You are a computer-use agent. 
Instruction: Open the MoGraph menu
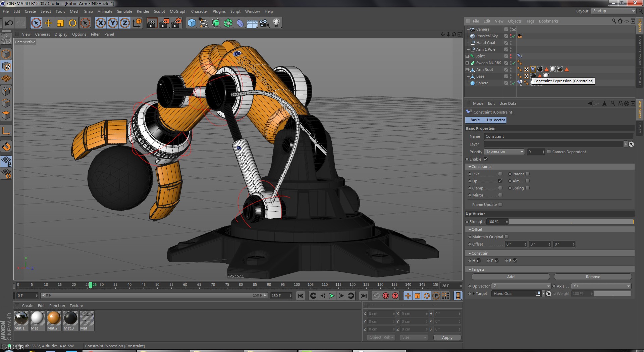click(x=178, y=11)
